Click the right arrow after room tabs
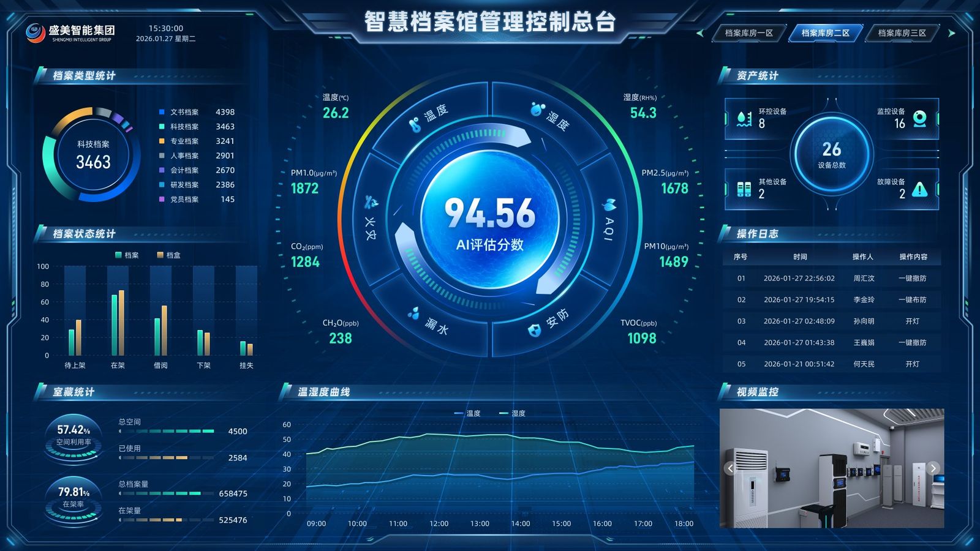The image size is (980, 551). pos(952,33)
